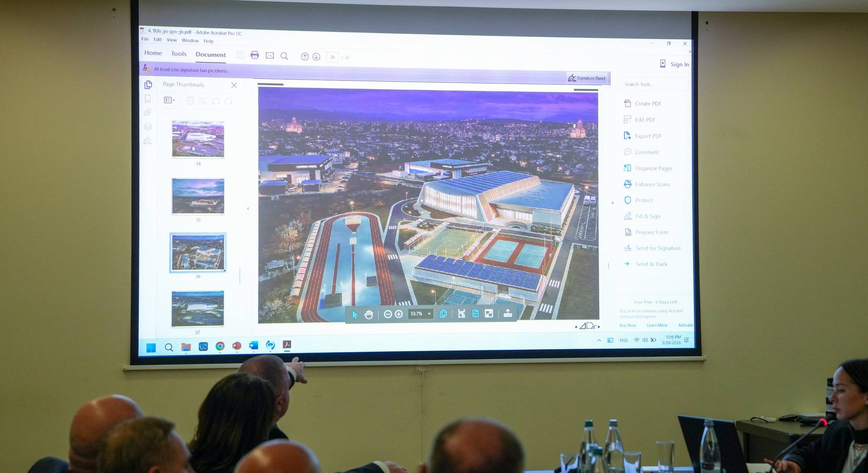Image resolution: width=868 pixels, height=473 pixels.
Task: Click the Print icon in toolbar
Action: pyautogui.click(x=255, y=55)
